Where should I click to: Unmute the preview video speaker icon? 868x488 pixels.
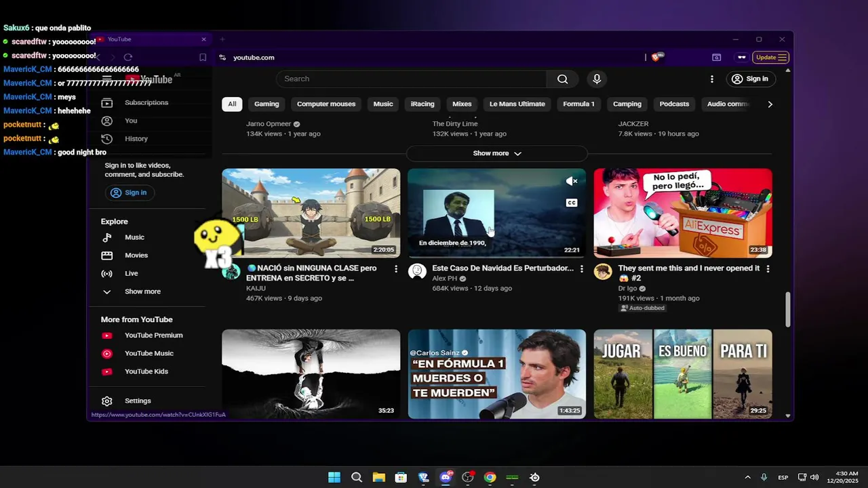pyautogui.click(x=572, y=181)
